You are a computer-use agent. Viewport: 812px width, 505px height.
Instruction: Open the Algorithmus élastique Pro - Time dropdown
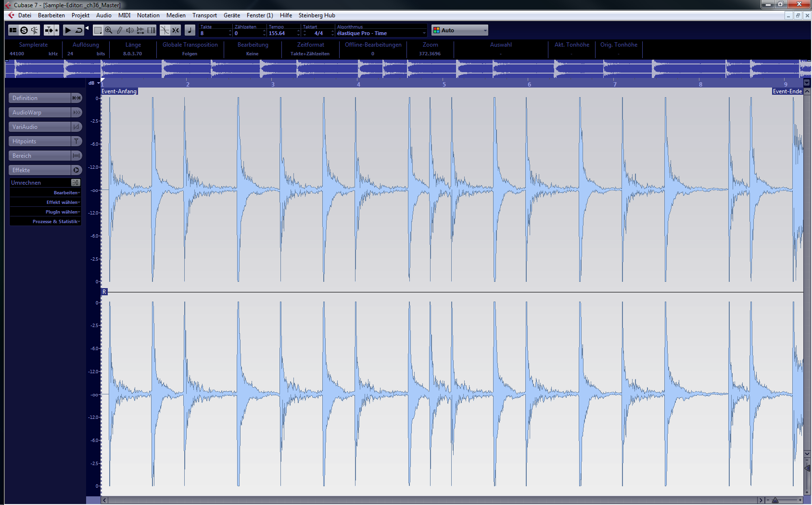pos(381,33)
